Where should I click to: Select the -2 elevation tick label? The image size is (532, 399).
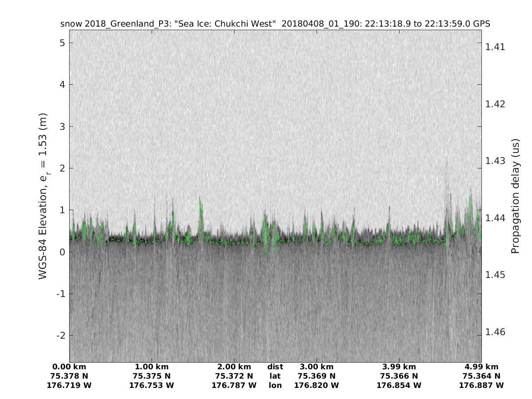[60, 335]
